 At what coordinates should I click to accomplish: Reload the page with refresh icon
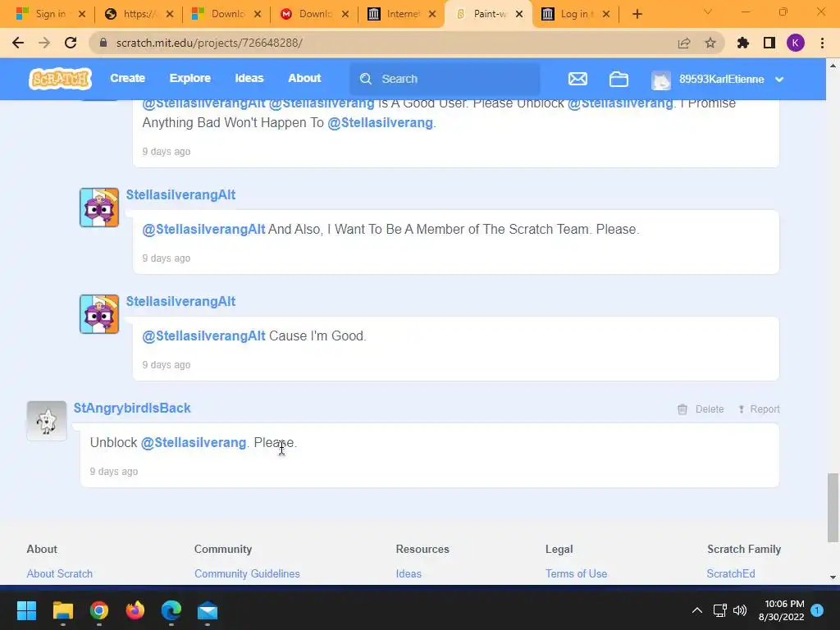point(71,43)
